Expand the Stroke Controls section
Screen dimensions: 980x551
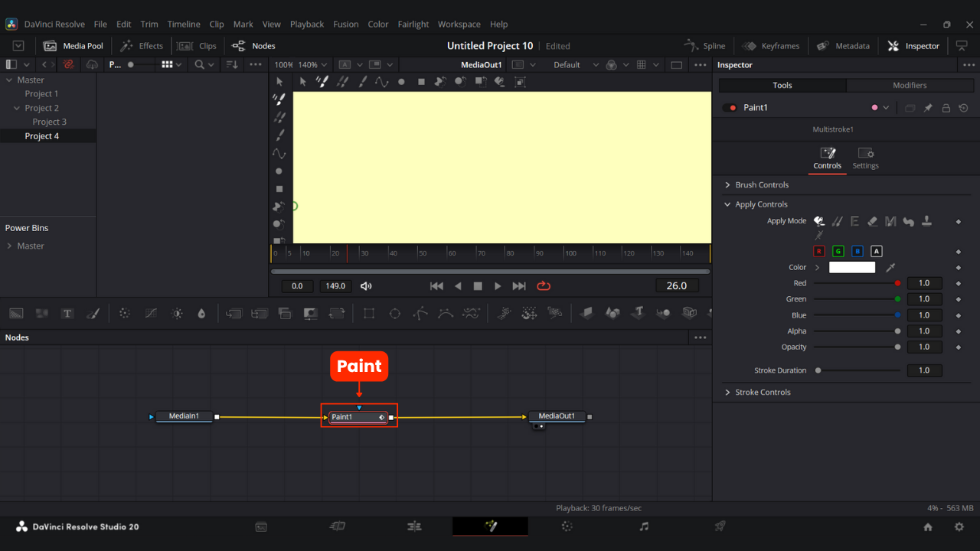763,392
